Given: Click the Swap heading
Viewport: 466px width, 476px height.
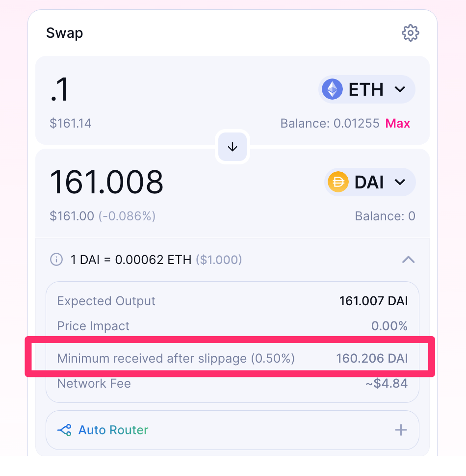Looking at the screenshot, I should coord(64,33).
